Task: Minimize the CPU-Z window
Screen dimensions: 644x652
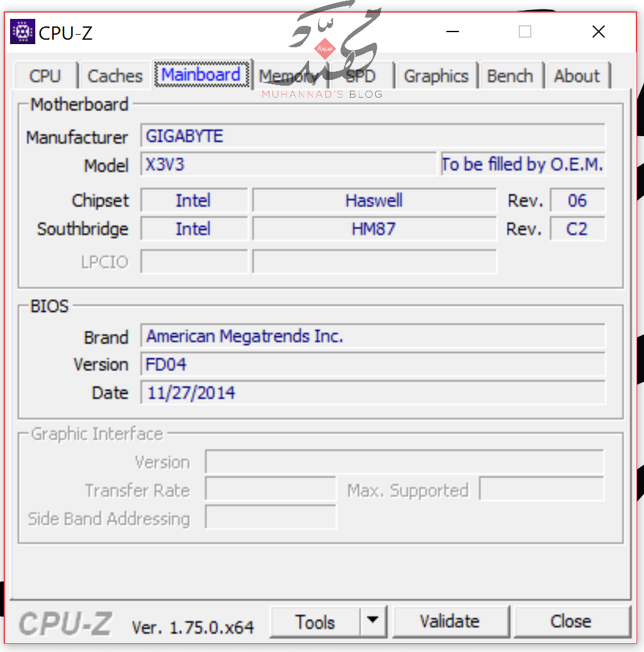Action: pos(452,31)
